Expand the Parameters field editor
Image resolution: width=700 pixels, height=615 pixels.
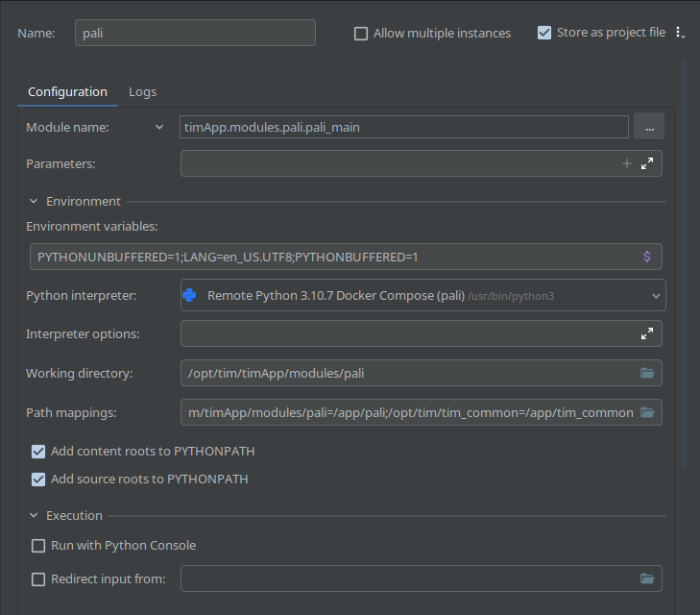coord(647,164)
